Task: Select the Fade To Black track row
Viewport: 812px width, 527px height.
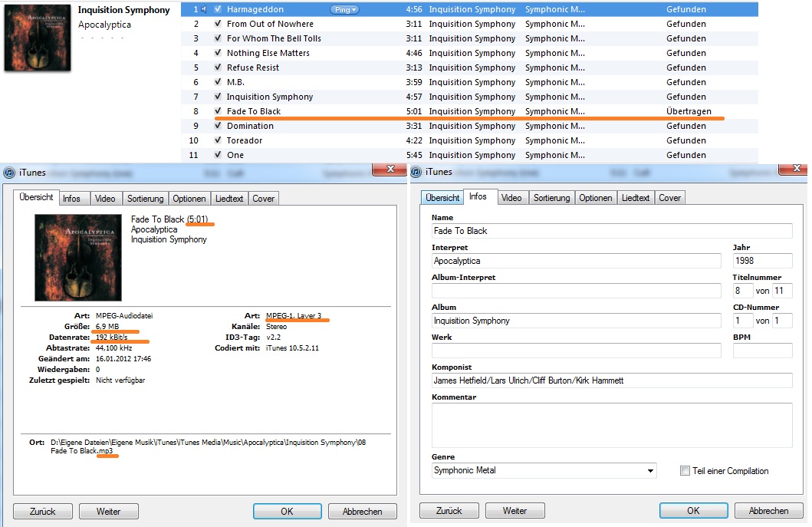Action: 469,111
